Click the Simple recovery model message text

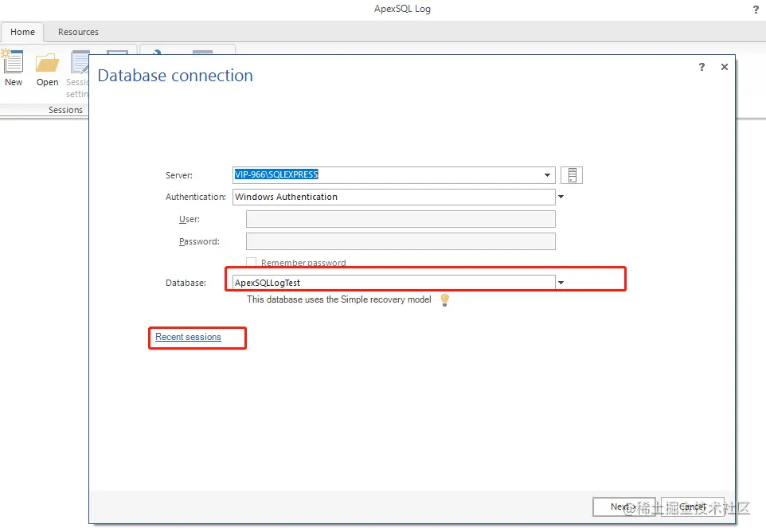tap(339, 299)
